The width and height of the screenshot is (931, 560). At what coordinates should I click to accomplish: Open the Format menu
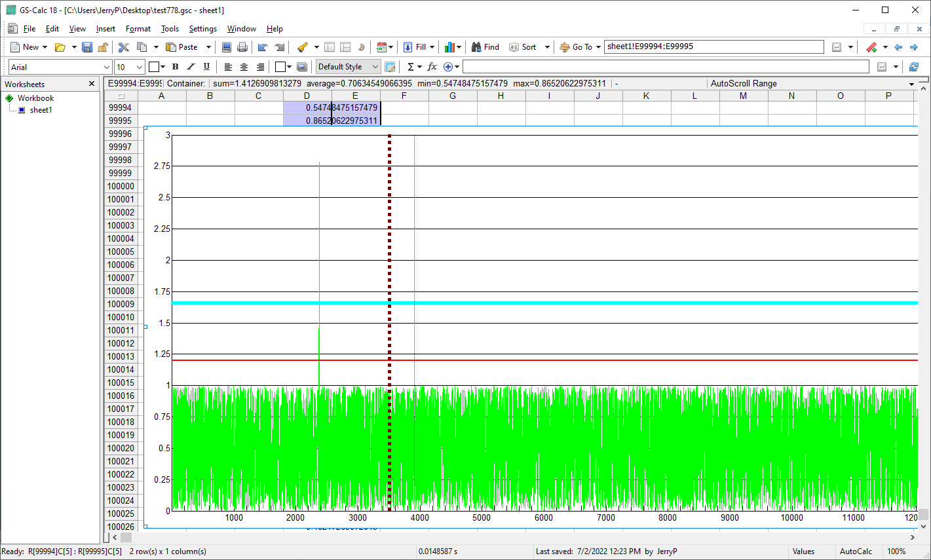point(138,29)
